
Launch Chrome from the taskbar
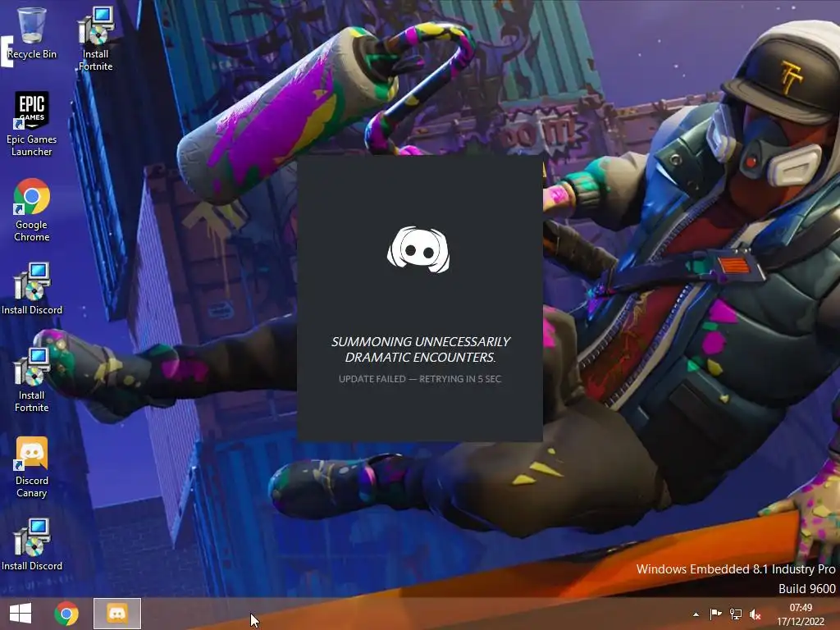[66, 614]
